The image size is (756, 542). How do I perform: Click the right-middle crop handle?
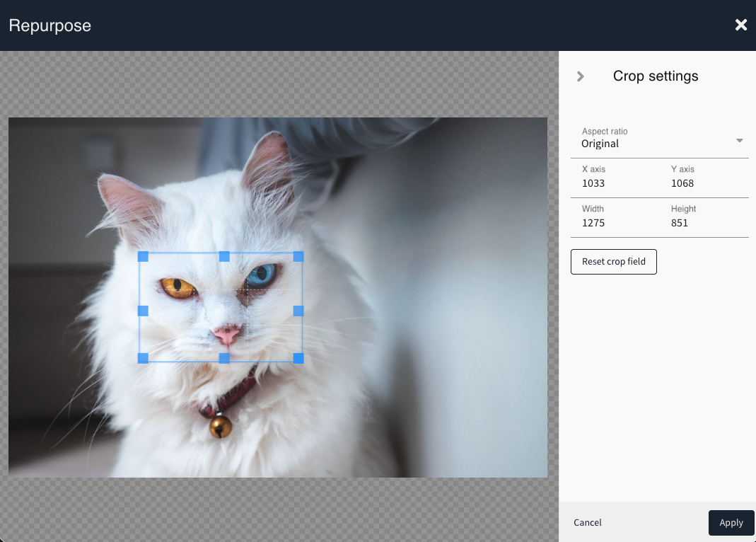[298, 311]
